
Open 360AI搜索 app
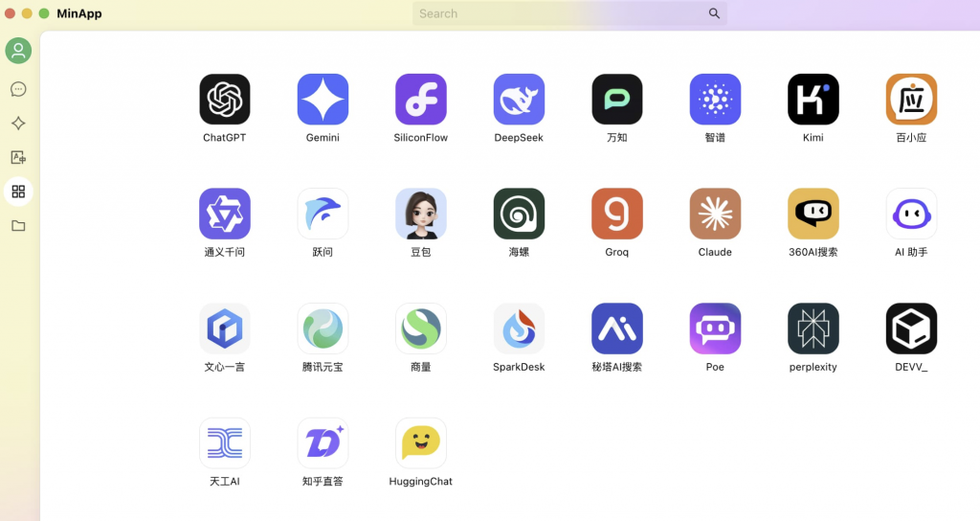(813, 214)
